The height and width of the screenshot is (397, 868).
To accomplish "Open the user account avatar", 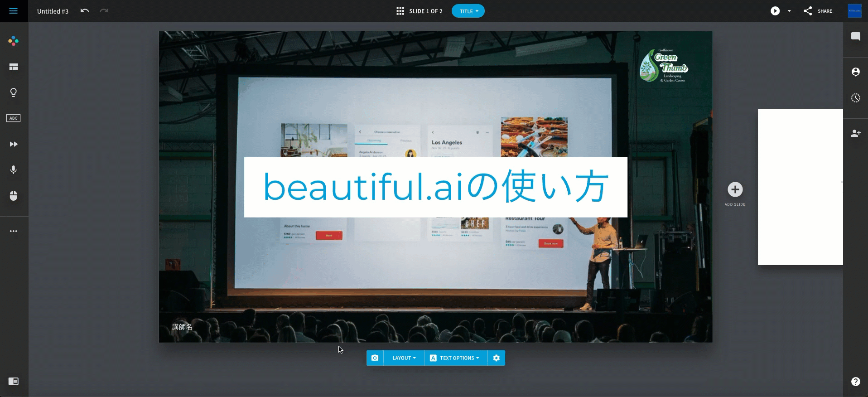I will tap(854, 11).
